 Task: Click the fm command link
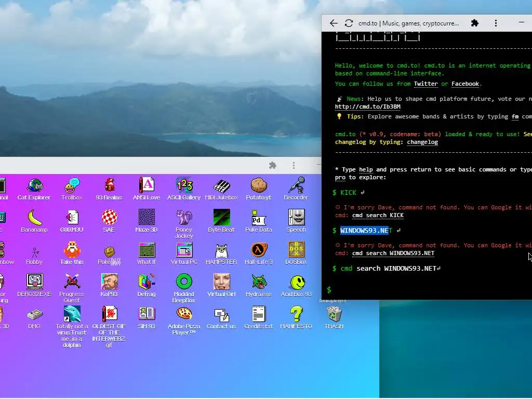click(515, 116)
